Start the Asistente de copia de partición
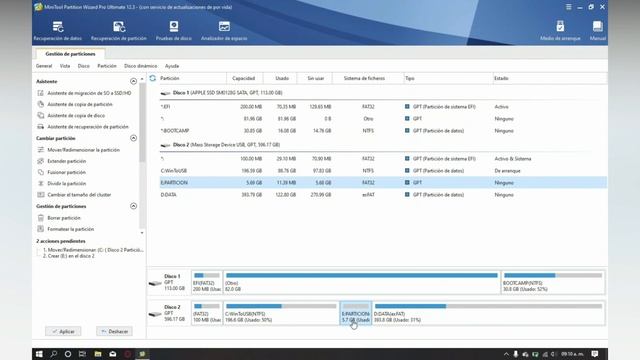This screenshot has height=360, width=640. 75,104
